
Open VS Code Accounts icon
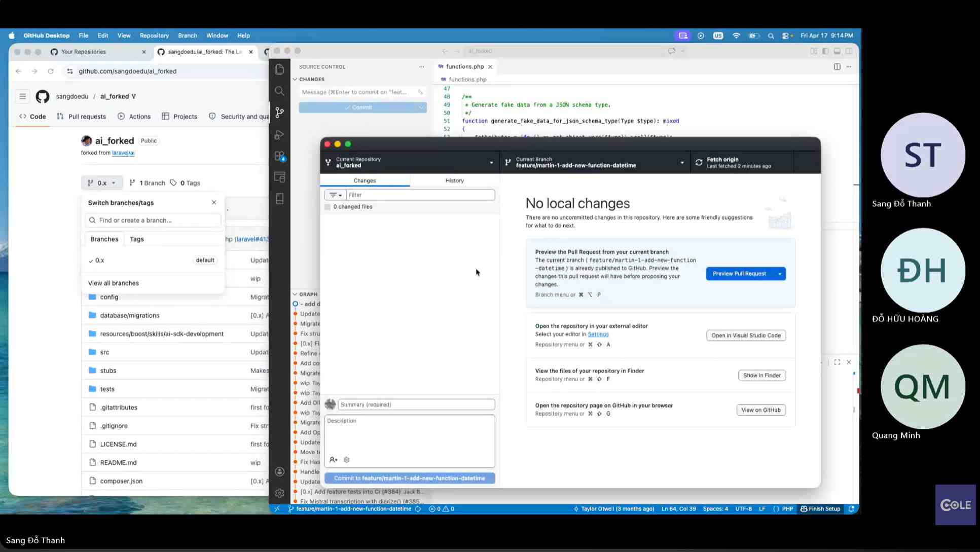point(279,471)
